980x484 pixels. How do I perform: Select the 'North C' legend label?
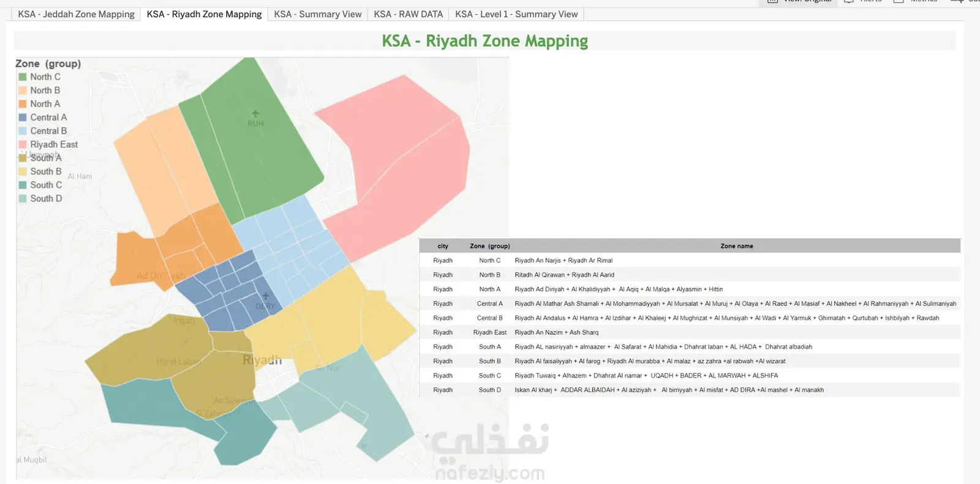click(45, 77)
